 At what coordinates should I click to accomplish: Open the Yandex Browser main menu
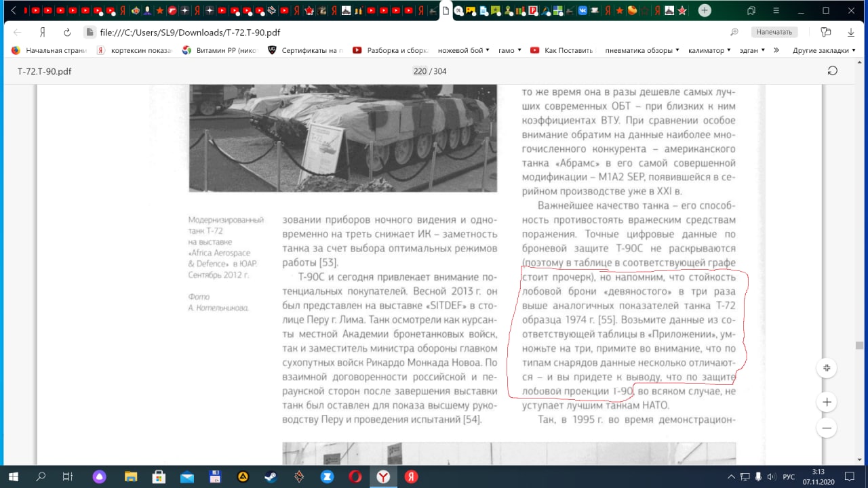[x=775, y=10]
